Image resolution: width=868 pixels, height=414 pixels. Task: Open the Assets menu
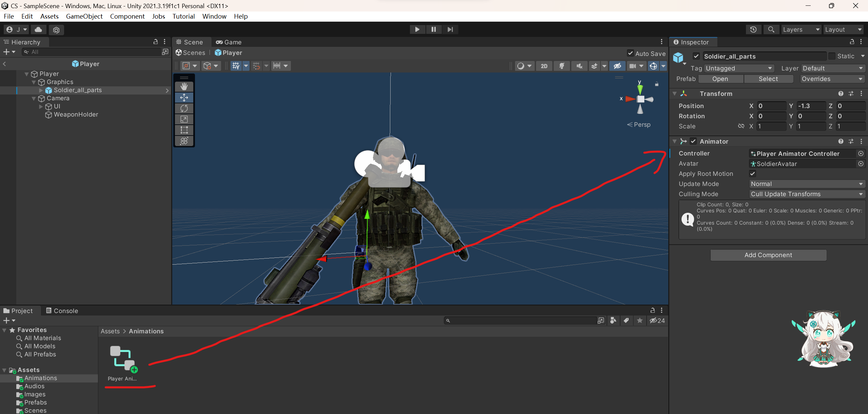pos(50,16)
